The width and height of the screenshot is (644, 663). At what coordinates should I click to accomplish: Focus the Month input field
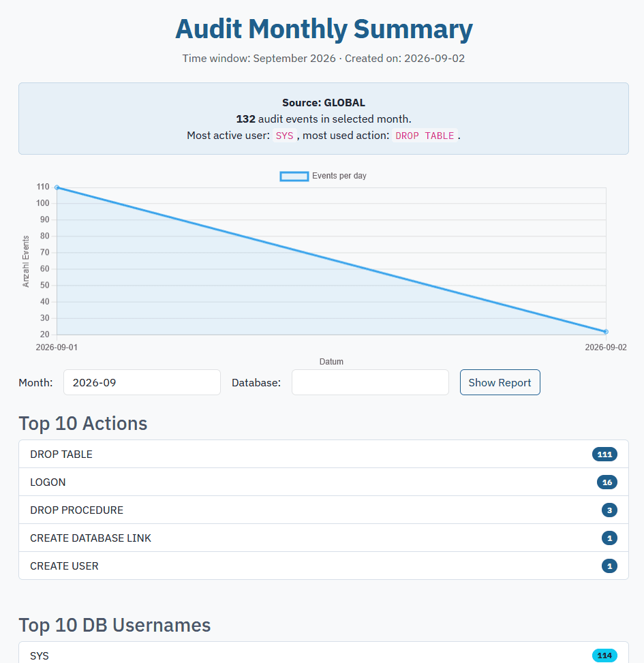pyautogui.click(x=142, y=382)
